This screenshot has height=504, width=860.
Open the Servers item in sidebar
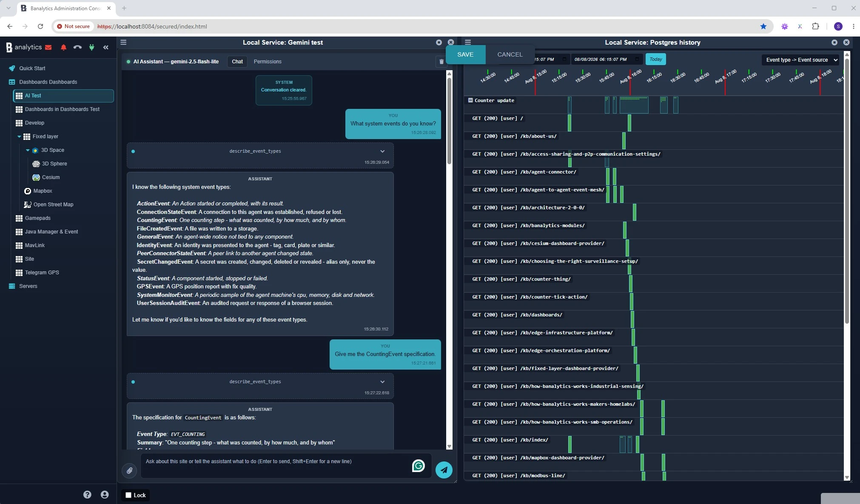point(28,286)
